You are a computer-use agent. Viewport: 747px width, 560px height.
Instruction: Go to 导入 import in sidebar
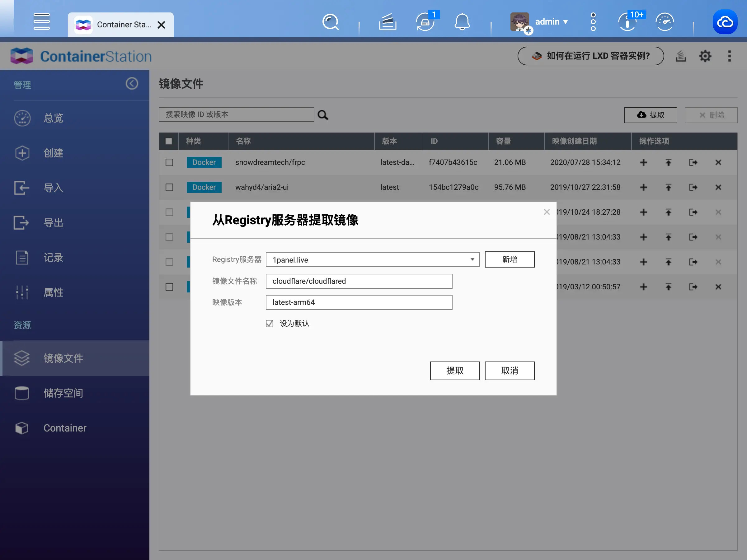75,188
